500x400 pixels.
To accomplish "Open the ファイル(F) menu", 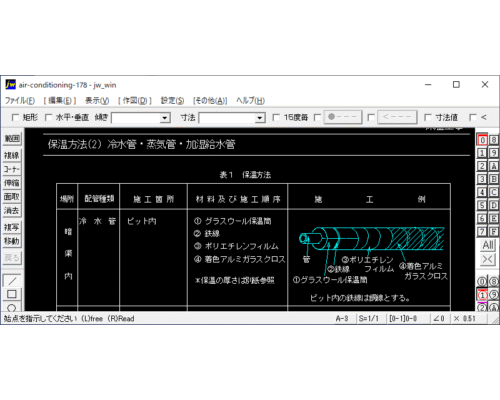I will [20, 100].
